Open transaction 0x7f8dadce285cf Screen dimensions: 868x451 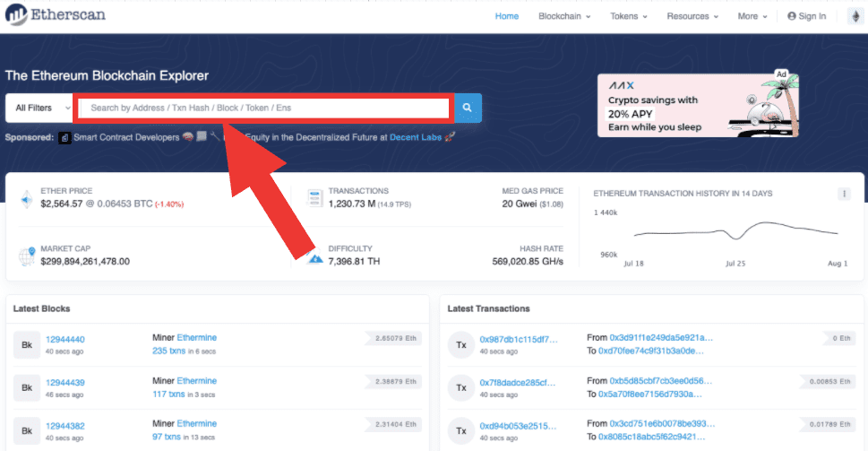pos(517,383)
